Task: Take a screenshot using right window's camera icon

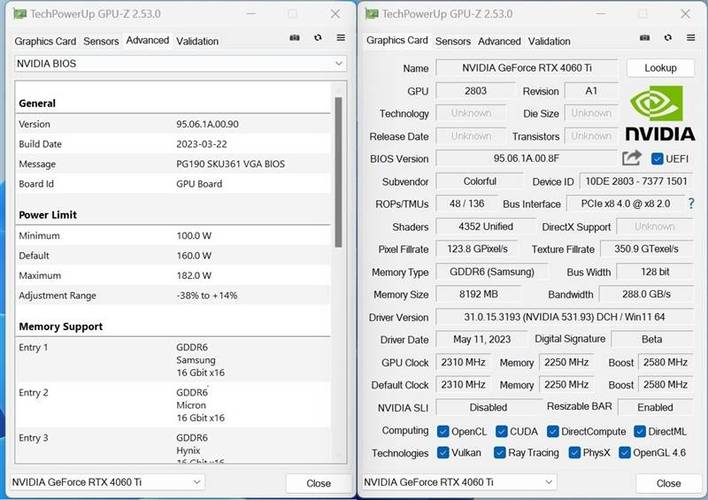Action: (x=642, y=38)
